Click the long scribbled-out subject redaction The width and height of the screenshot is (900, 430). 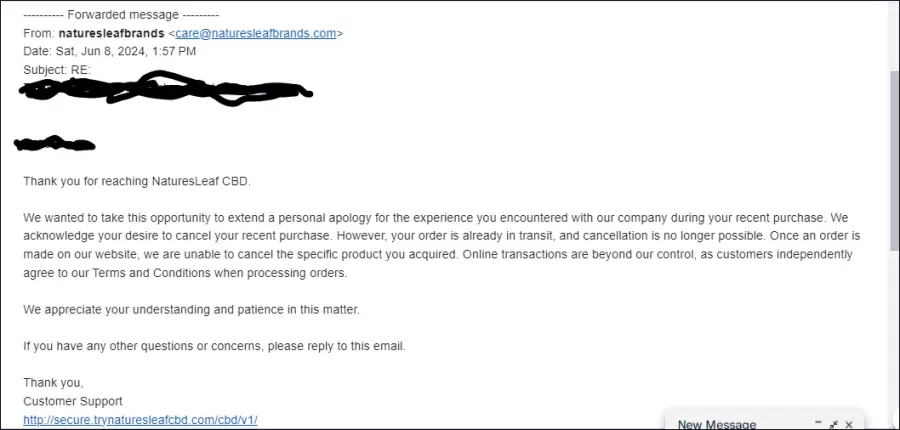point(165,90)
